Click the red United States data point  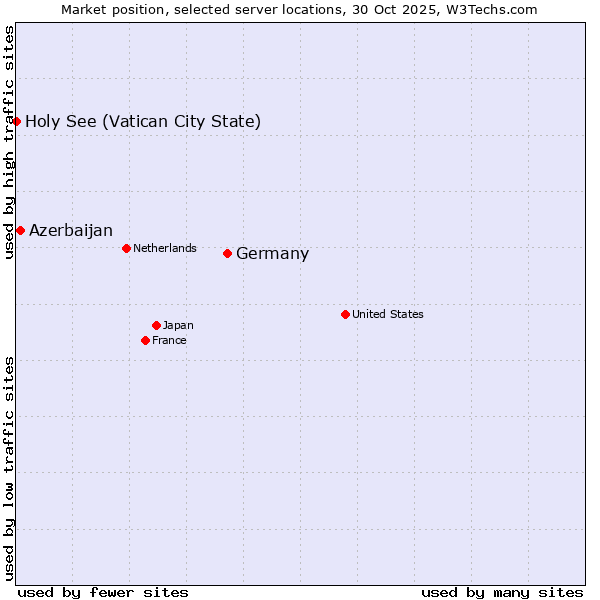[345, 314]
